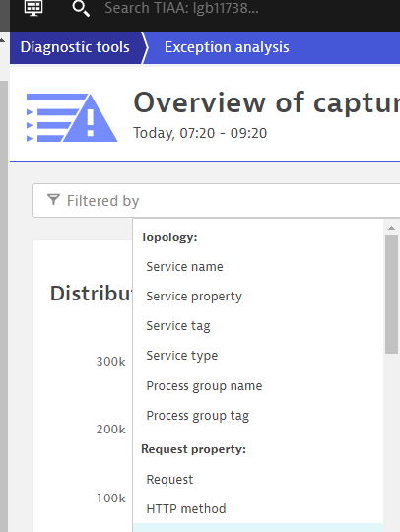Screen dimensions: 400x532
Task: Click the Filtered by filter field
Action: tap(216, 201)
